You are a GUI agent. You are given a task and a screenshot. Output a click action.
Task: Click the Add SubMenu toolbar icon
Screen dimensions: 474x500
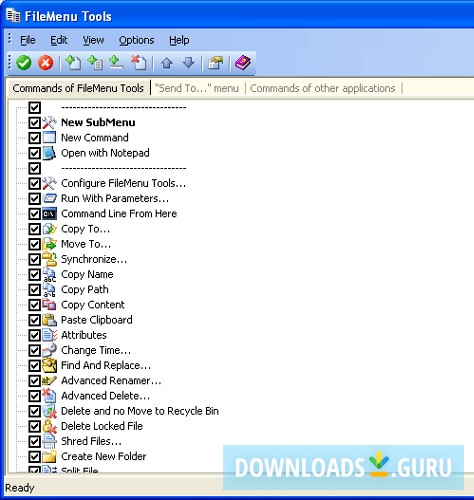click(x=95, y=63)
